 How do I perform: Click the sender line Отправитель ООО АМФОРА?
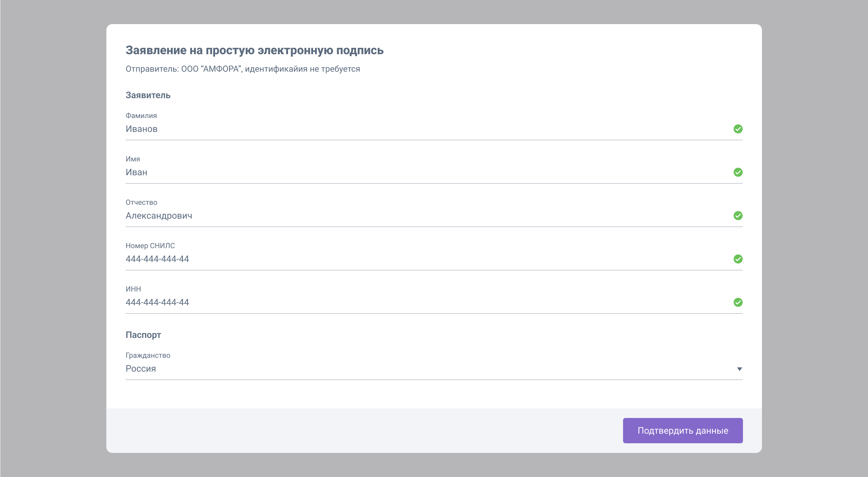click(x=243, y=69)
